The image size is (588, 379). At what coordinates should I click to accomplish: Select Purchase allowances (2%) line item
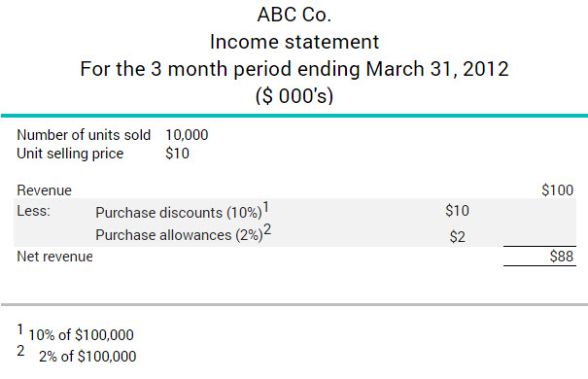179,235
